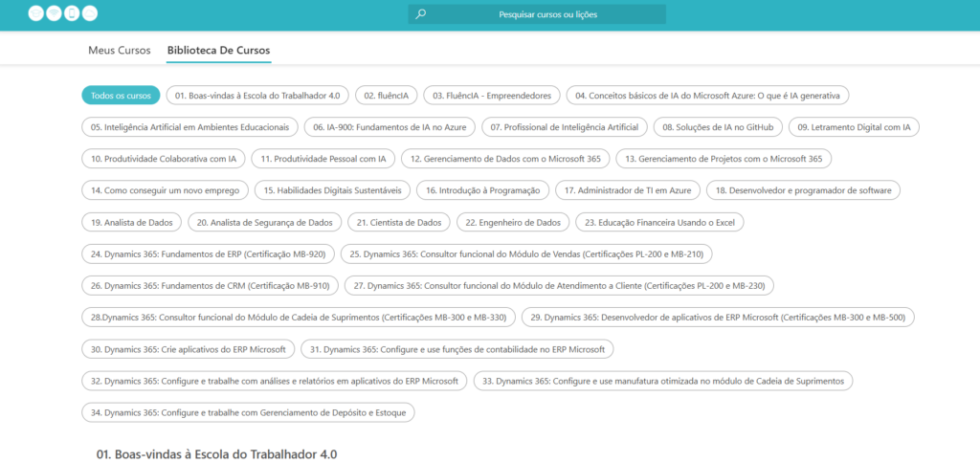Filter by 17. Administrador de TI em Azure

pyautogui.click(x=628, y=190)
